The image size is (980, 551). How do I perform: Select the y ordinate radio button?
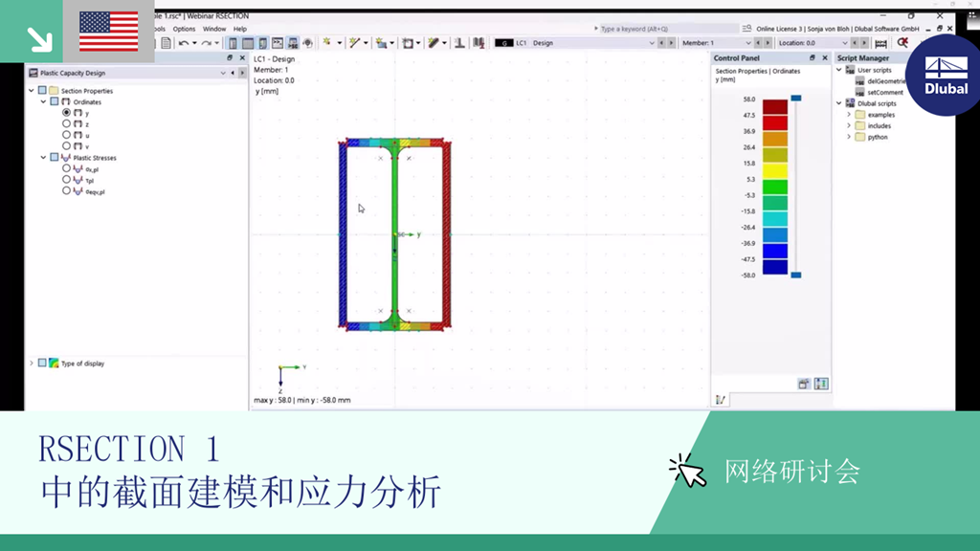point(66,113)
